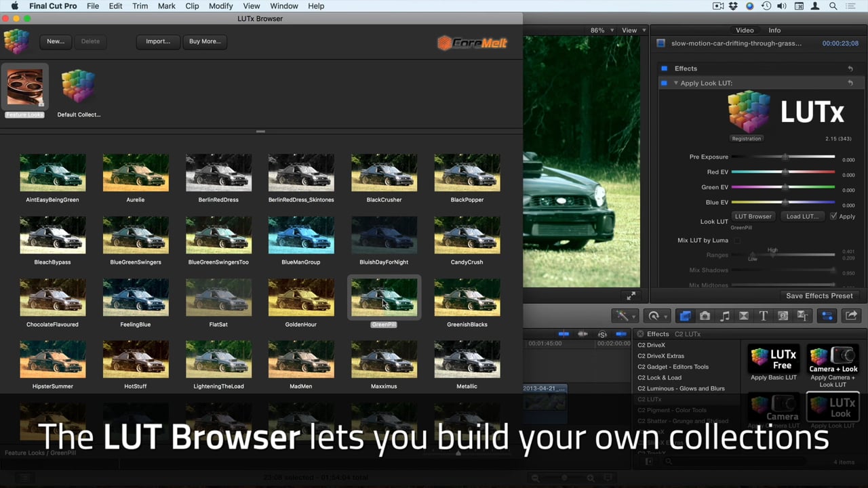Select C2 Gadget - Editors Tools category
This screenshot has width=868, height=488.
tap(673, 367)
